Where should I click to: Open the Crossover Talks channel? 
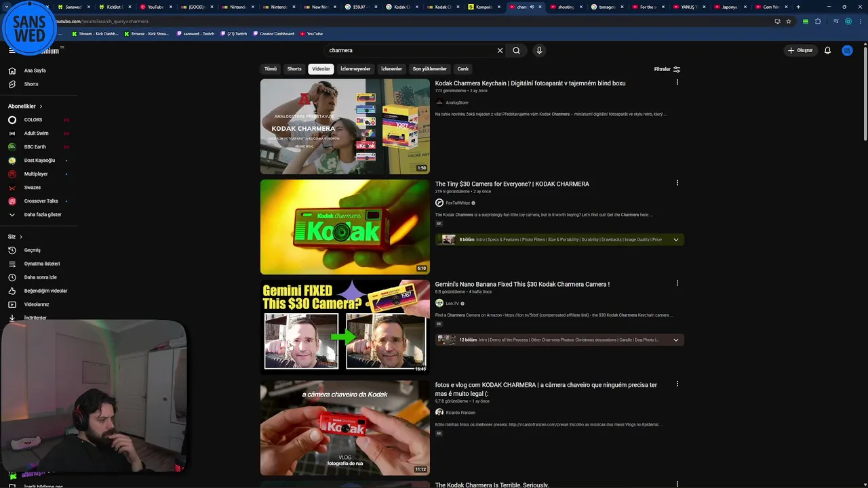(41, 201)
